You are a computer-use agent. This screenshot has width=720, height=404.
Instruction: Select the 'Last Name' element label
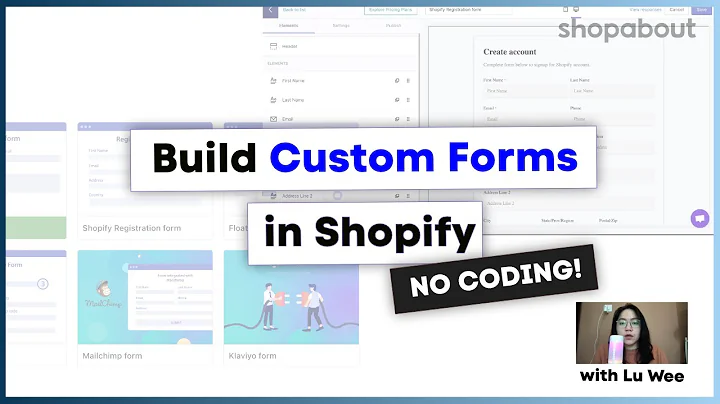click(293, 100)
